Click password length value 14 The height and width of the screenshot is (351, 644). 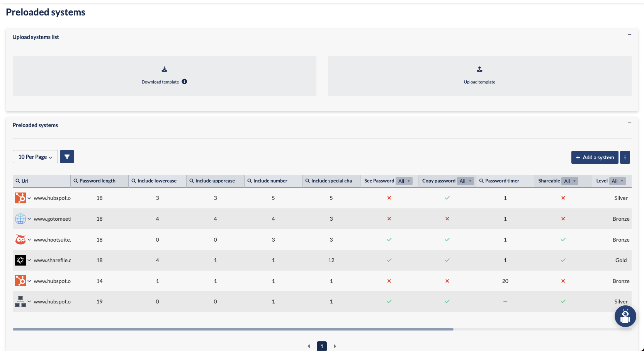(99, 281)
